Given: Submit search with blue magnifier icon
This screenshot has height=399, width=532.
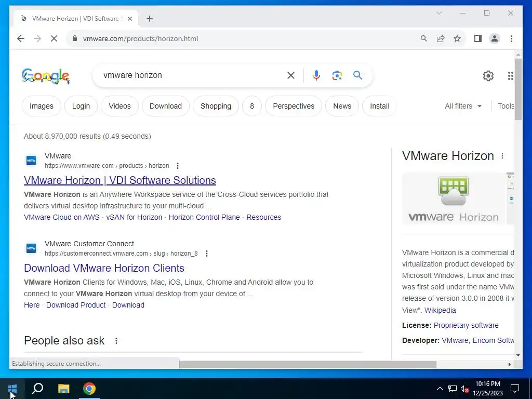Looking at the screenshot, I should (357, 75).
